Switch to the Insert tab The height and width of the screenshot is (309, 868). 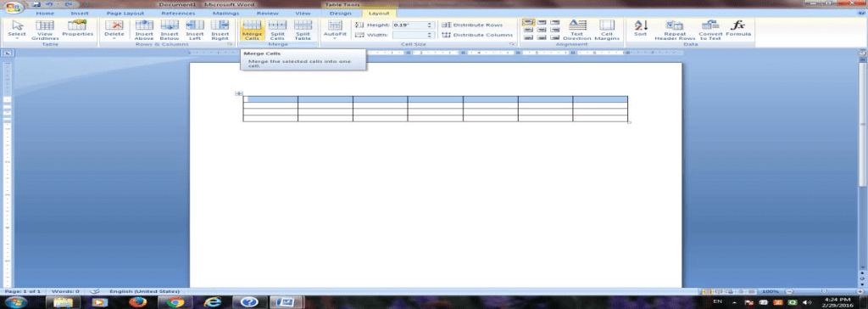point(80,14)
